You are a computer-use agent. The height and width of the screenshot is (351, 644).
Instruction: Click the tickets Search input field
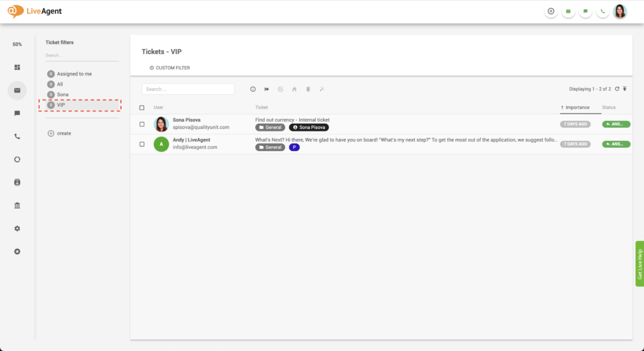point(188,89)
